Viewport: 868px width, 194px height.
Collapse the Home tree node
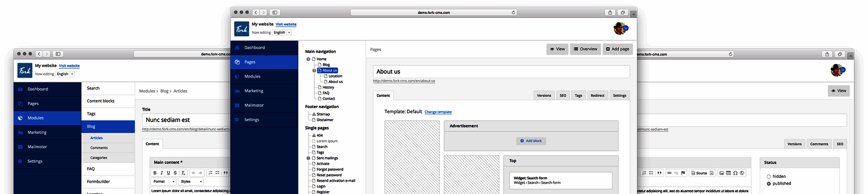tap(308, 59)
